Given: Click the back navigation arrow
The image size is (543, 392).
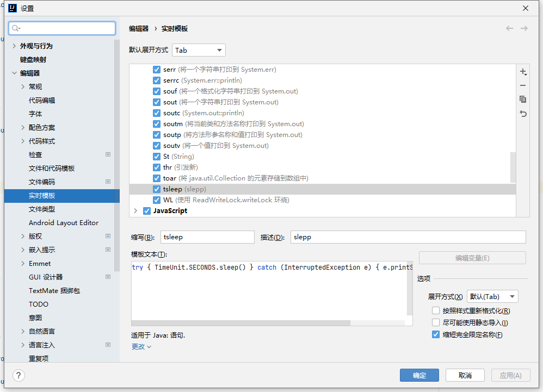Looking at the screenshot, I should pyautogui.click(x=509, y=28).
